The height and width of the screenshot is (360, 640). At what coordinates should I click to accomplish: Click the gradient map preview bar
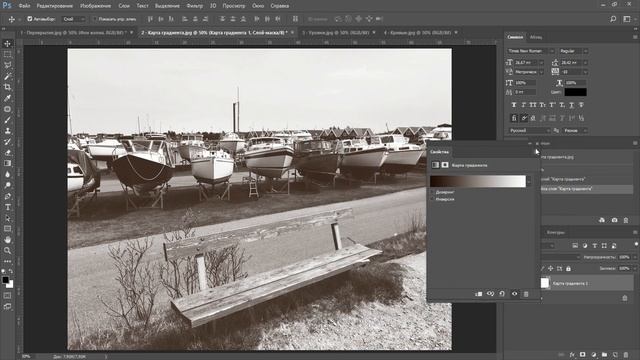click(478, 182)
